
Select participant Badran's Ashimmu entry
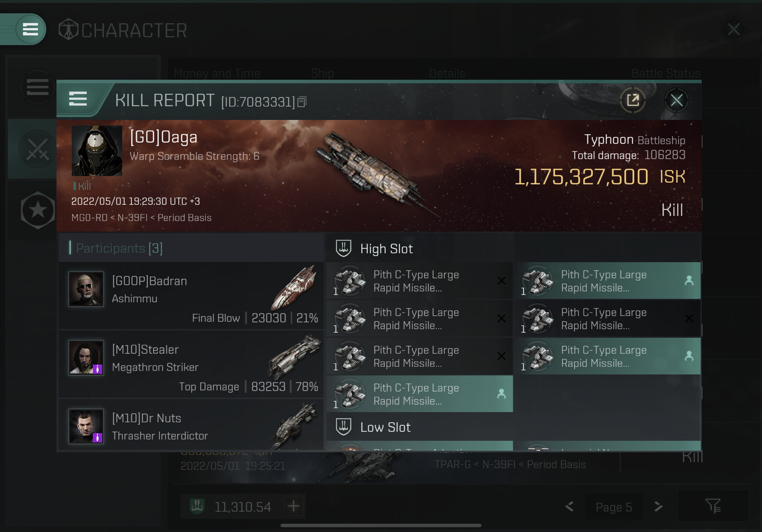click(x=191, y=296)
